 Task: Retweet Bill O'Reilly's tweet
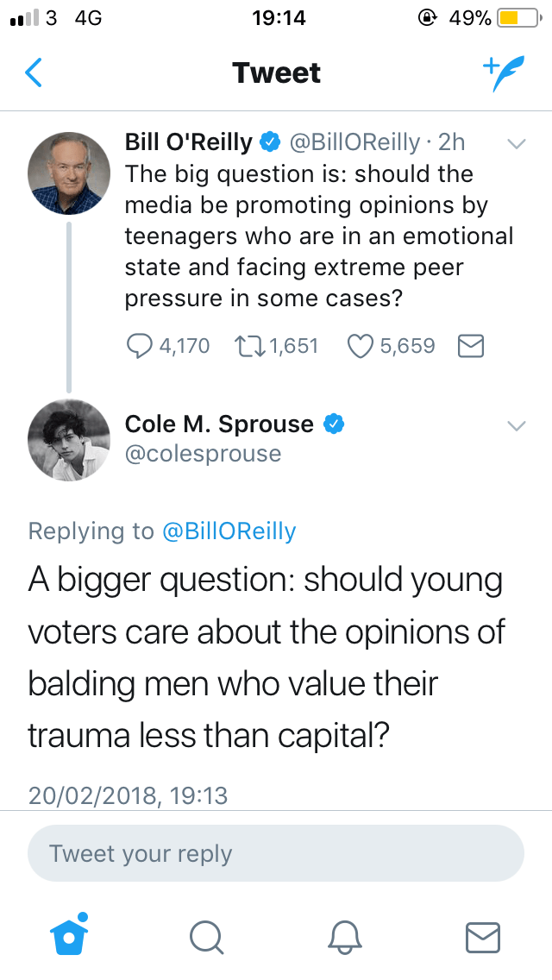coord(248,346)
